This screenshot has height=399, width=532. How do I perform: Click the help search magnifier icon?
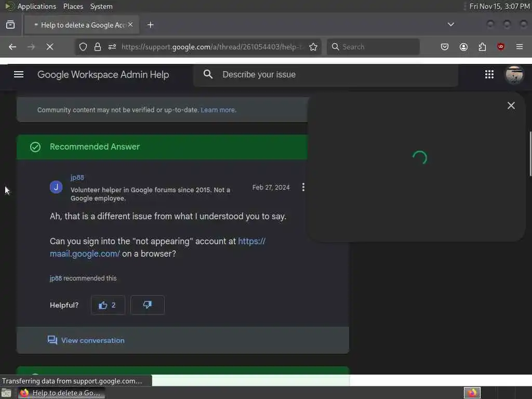[x=208, y=74]
